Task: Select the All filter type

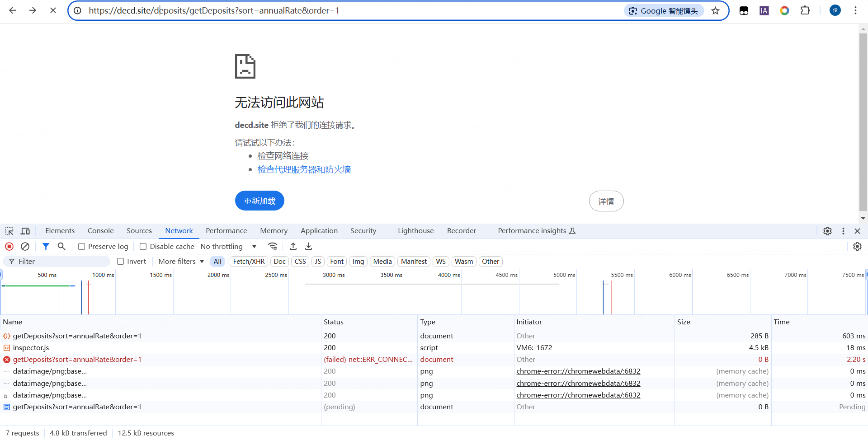Action: coord(217,262)
